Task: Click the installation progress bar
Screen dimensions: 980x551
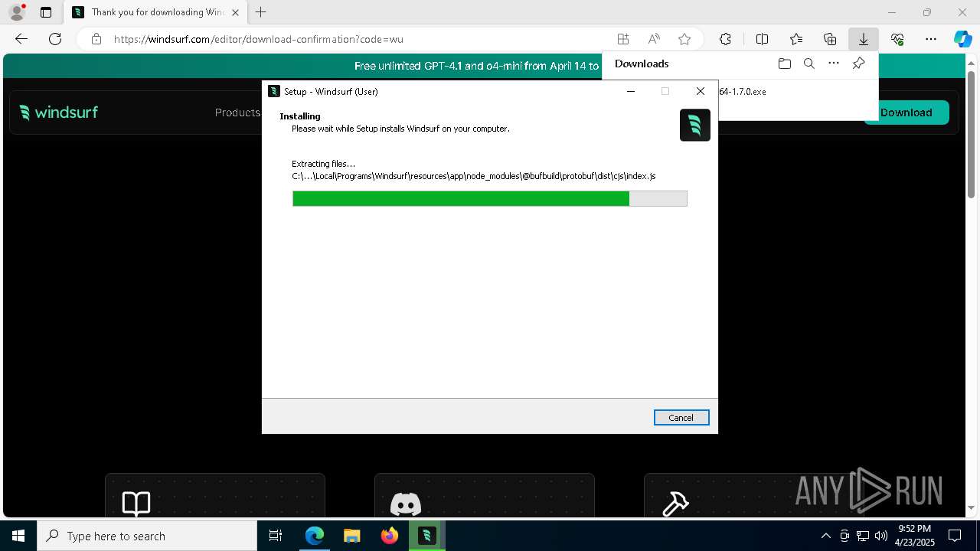Action: click(490, 199)
